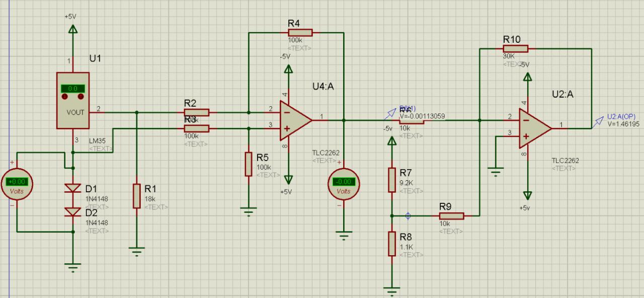Select the U2:A(OP) V=1.46195 probe label
This screenshot has height=298, width=644.
point(623,120)
